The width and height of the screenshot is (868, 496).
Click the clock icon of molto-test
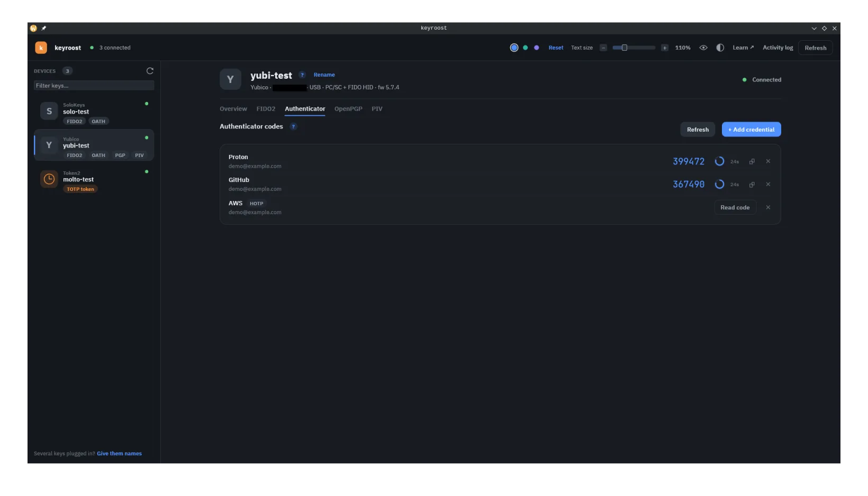tap(49, 179)
